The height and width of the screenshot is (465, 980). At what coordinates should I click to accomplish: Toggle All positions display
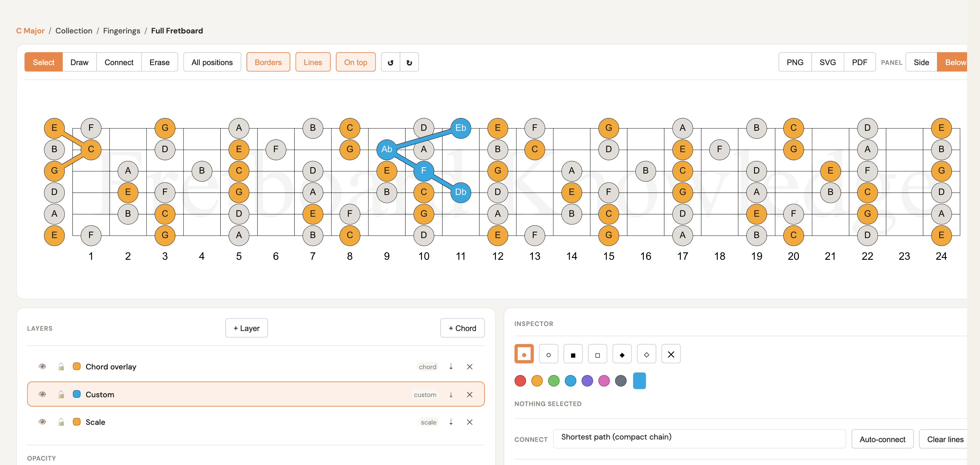point(212,62)
